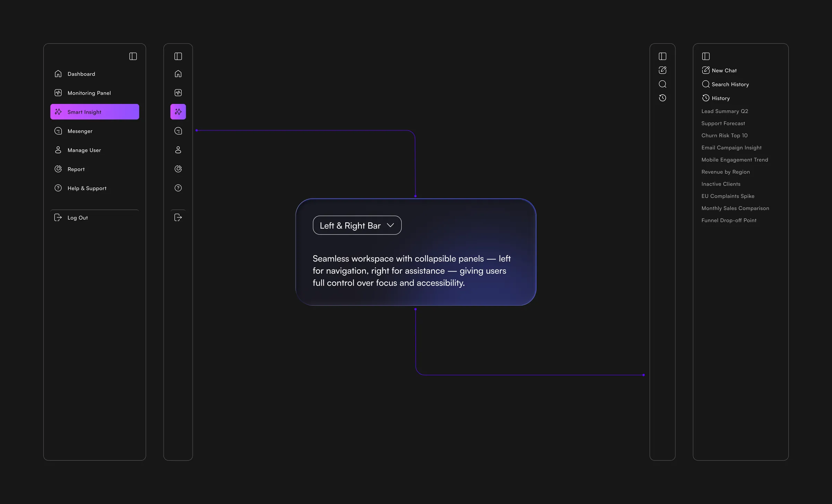Open Email Campaign Insight chat
Screen dimensions: 832x504
[x=731, y=148]
